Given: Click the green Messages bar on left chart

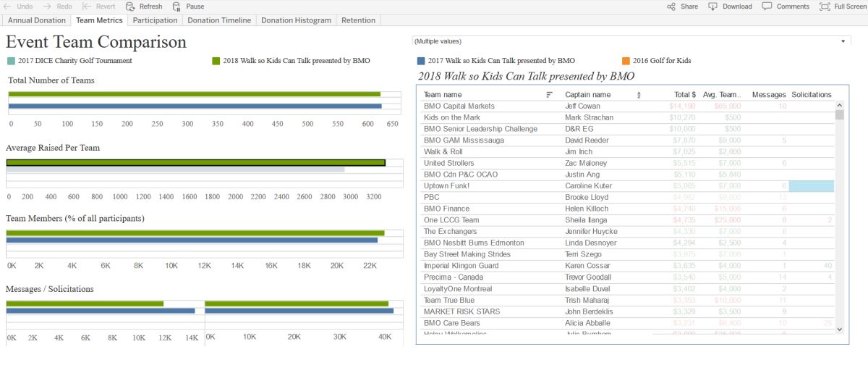Looking at the screenshot, I should pyautogui.click(x=85, y=303).
